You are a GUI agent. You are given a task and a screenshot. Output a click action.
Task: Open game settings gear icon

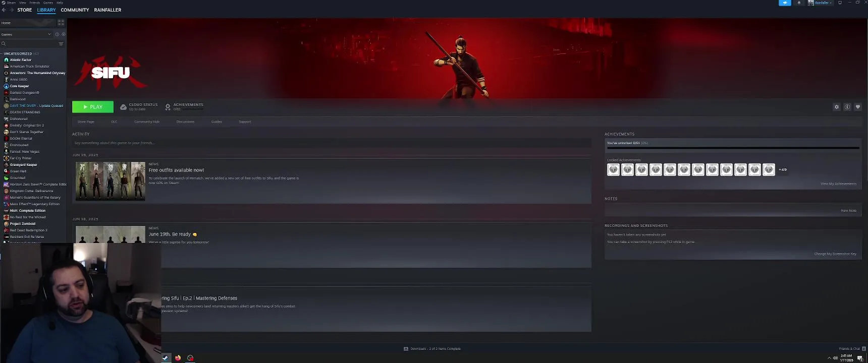[837, 107]
